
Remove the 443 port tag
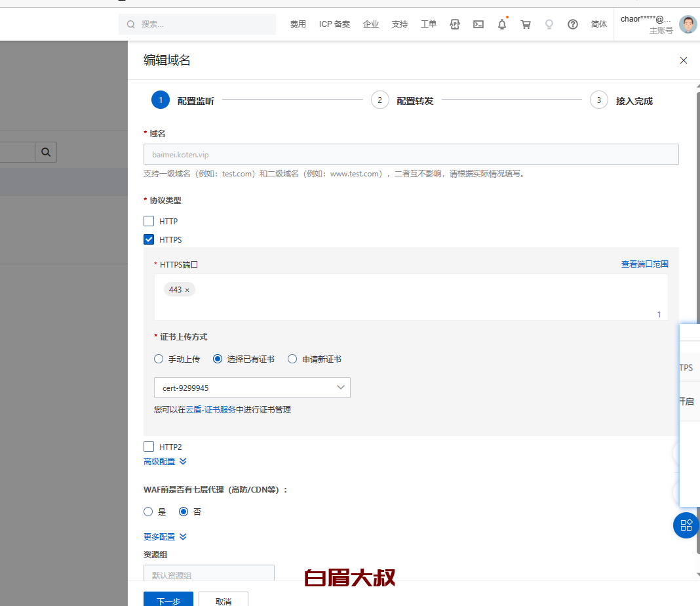coord(187,291)
